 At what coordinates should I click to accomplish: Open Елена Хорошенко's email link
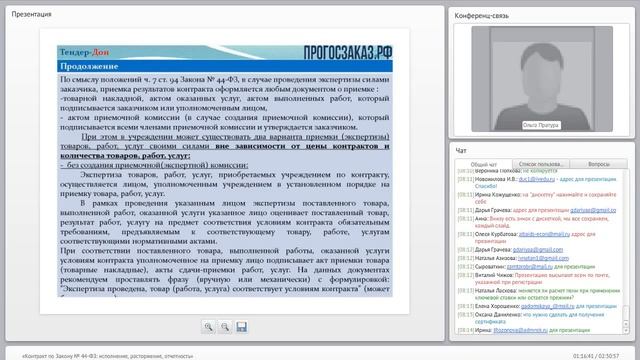coord(548,306)
